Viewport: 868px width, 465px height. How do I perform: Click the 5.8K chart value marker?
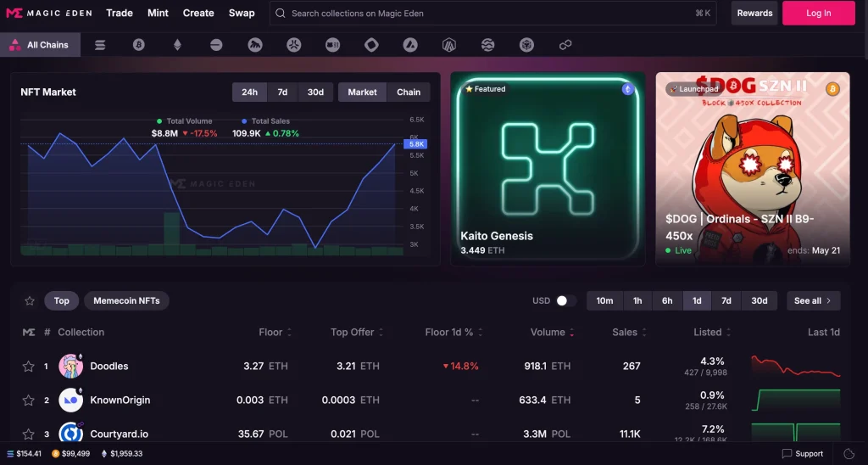415,144
